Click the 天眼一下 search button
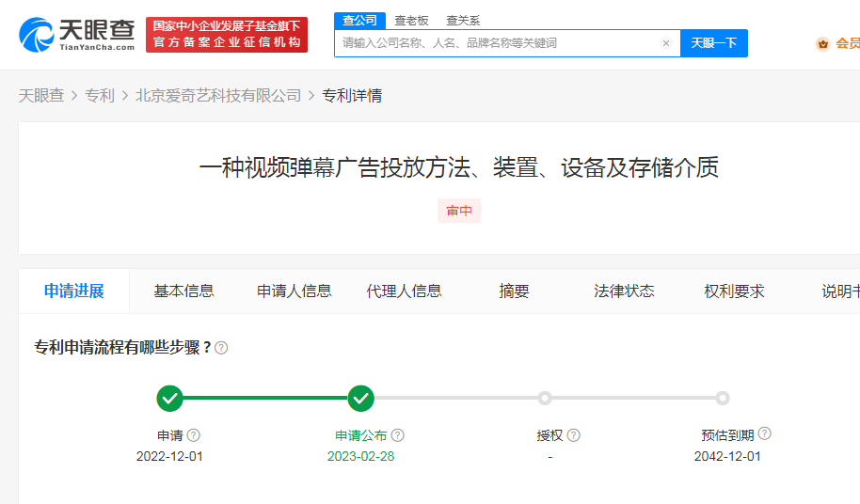The width and height of the screenshot is (860, 504). point(713,43)
